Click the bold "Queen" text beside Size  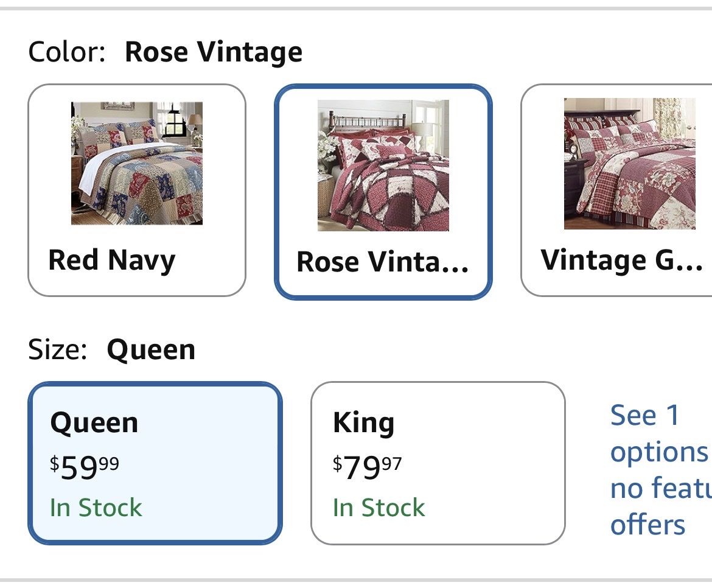[x=151, y=350]
